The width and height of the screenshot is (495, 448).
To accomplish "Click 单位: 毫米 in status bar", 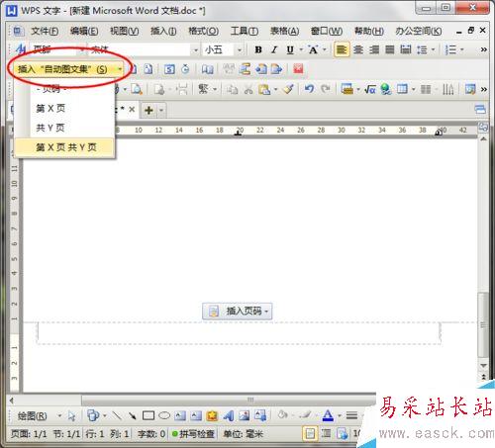I will point(244,434).
